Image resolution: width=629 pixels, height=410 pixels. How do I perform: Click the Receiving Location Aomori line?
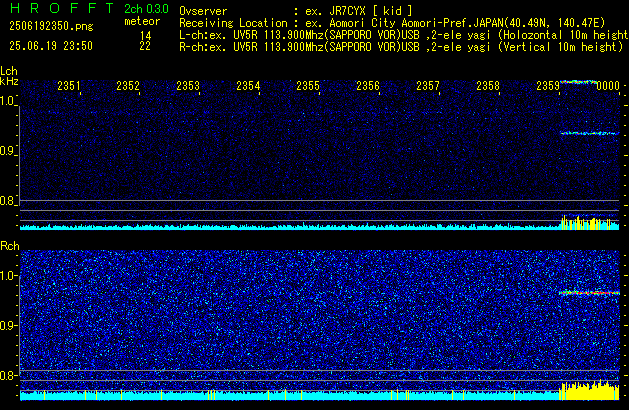[392, 23]
